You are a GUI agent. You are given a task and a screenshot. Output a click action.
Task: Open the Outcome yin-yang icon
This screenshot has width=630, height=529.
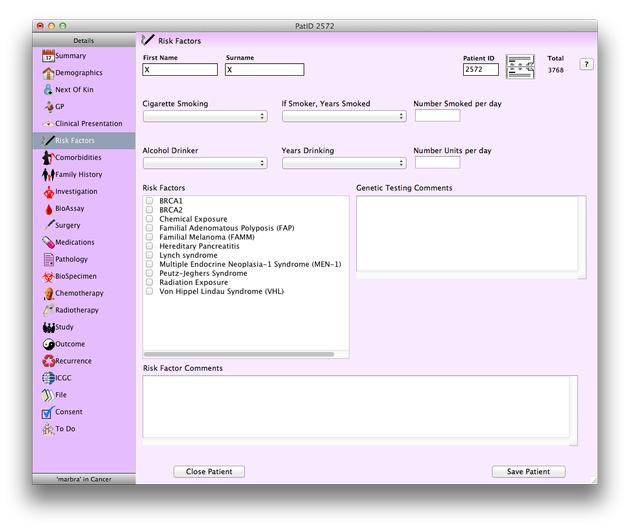[x=49, y=344]
